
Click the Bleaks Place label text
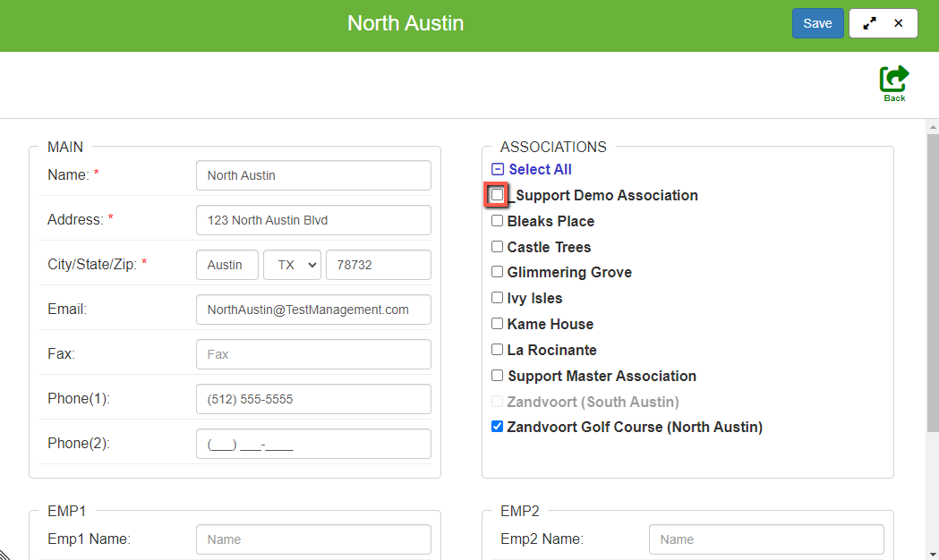[x=551, y=221]
